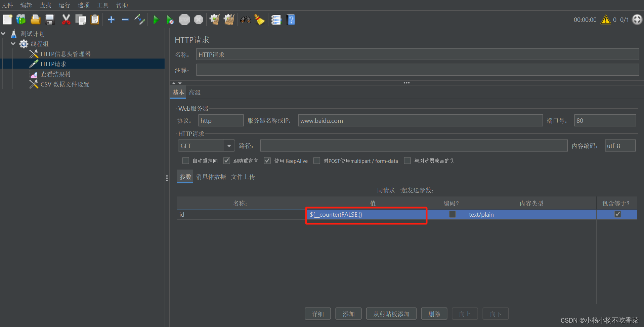Image resolution: width=644 pixels, height=327 pixels.
Task: Click the remote engine status icon
Action: 637,20
